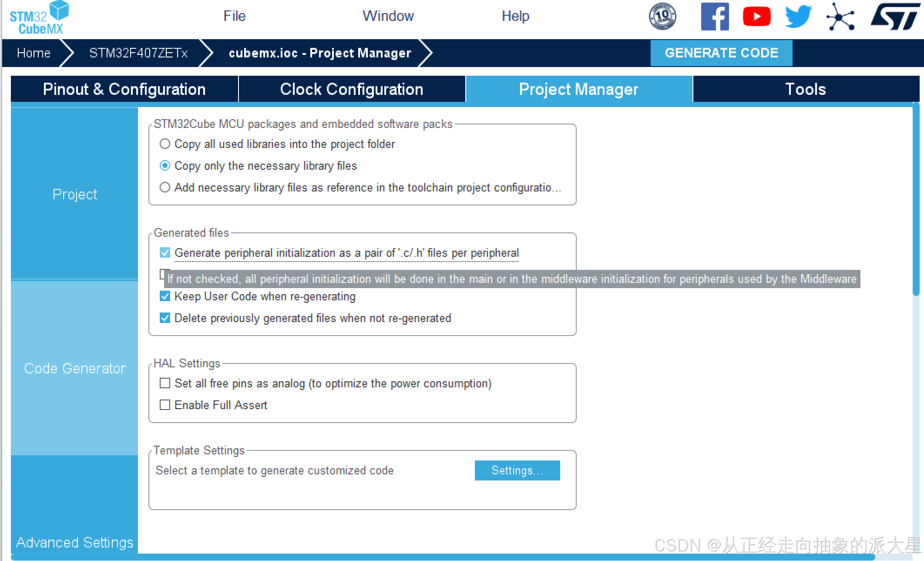The width and height of the screenshot is (924, 561).
Task: Select Add necessary library files as reference
Action: pos(165,187)
